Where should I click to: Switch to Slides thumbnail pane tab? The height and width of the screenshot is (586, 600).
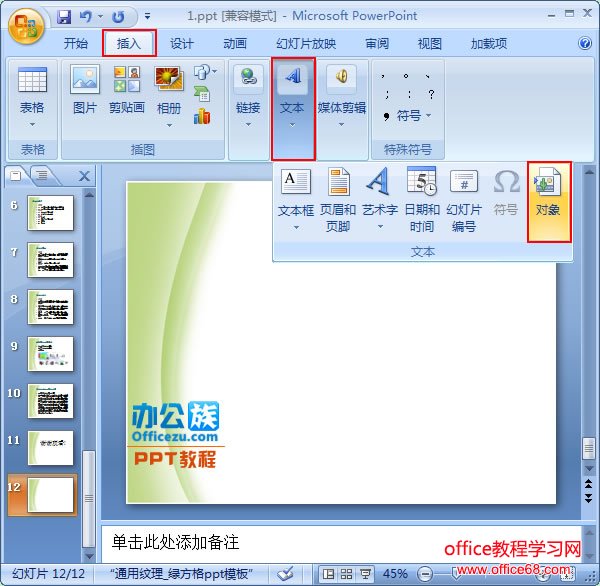16,176
